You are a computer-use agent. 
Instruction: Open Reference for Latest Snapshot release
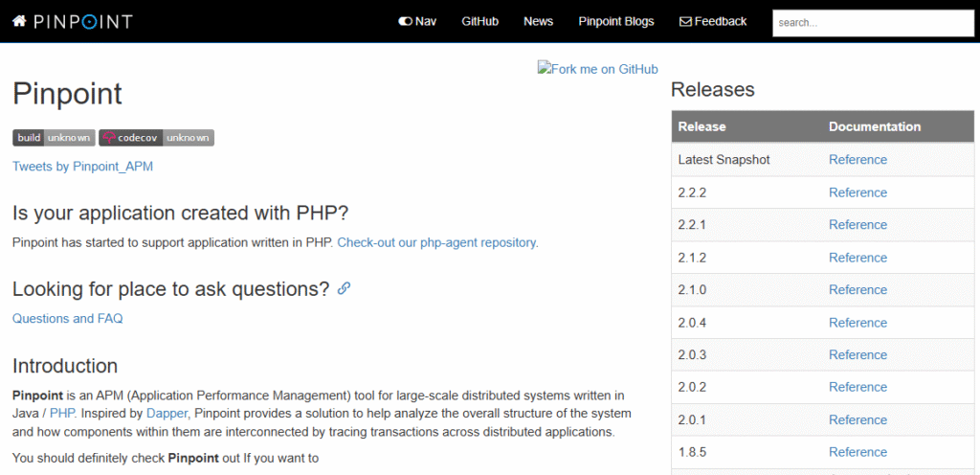click(x=857, y=160)
